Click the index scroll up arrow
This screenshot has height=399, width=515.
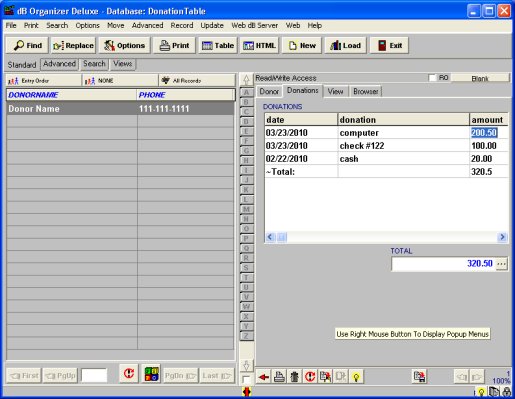point(246,80)
